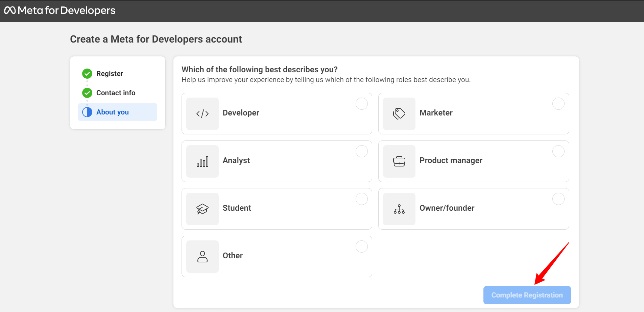Open the About you step

click(x=118, y=112)
